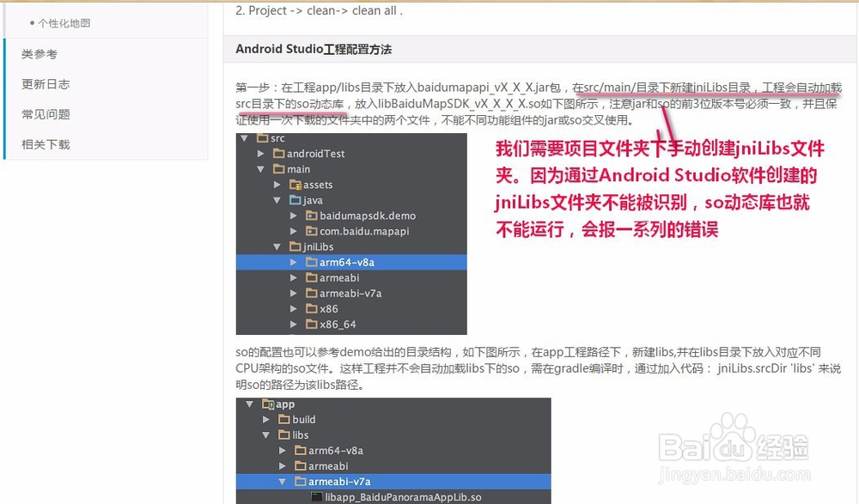Open the 个性化地图 sidebar sub-item
This screenshot has height=504, width=859.
pos(64,23)
